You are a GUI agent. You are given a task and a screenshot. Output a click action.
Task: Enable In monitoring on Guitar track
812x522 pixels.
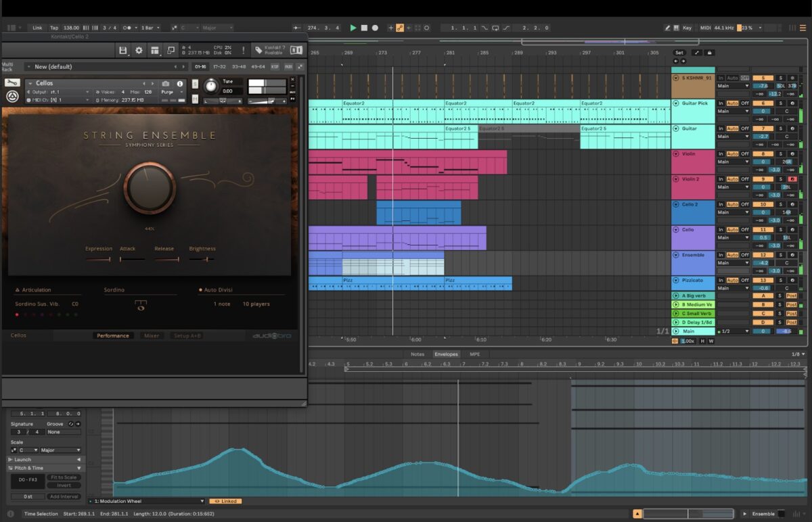[721, 128]
